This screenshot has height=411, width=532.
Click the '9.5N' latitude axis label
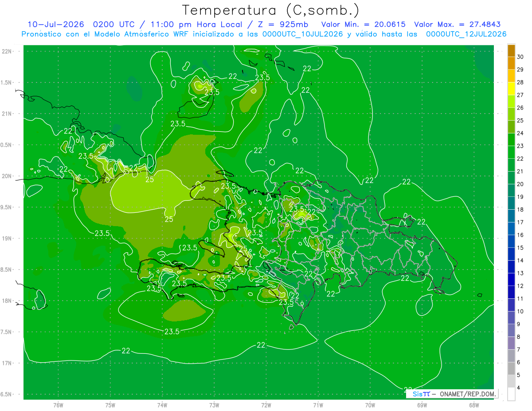point(7,207)
